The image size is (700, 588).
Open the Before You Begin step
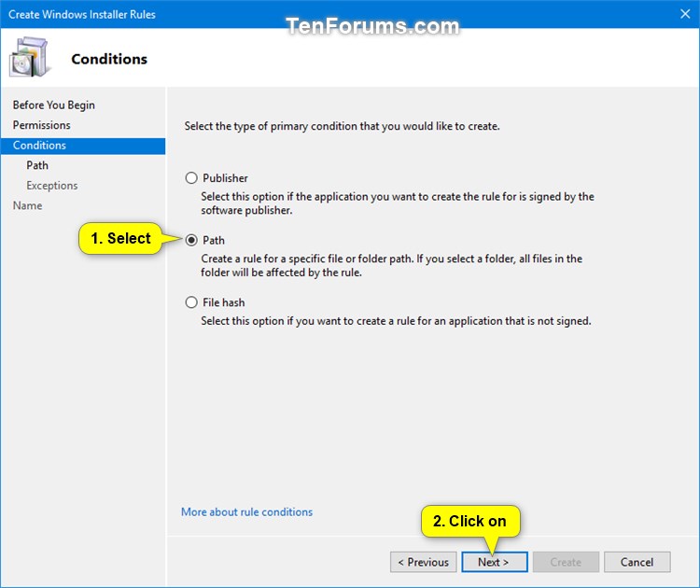[53, 105]
